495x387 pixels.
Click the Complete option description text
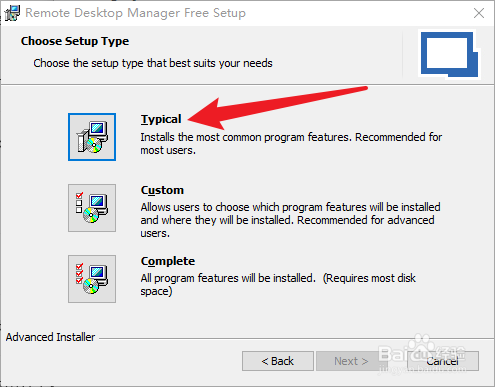[x=278, y=285]
